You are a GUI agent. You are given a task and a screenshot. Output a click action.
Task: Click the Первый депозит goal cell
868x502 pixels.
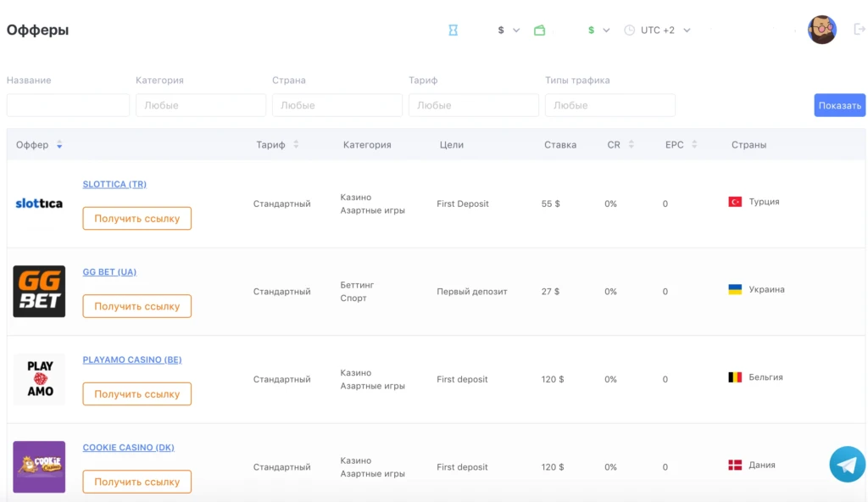(x=472, y=291)
